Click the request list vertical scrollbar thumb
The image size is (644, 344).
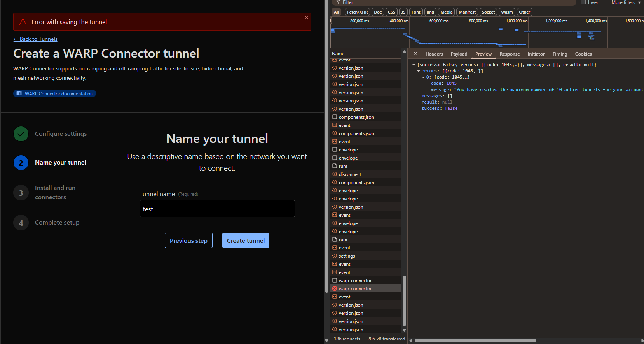click(x=404, y=300)
